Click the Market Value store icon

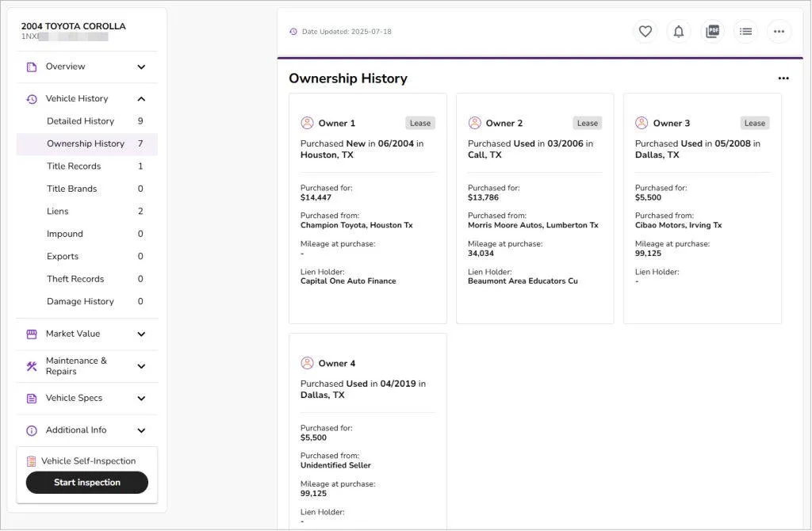(x=32, y=334)
